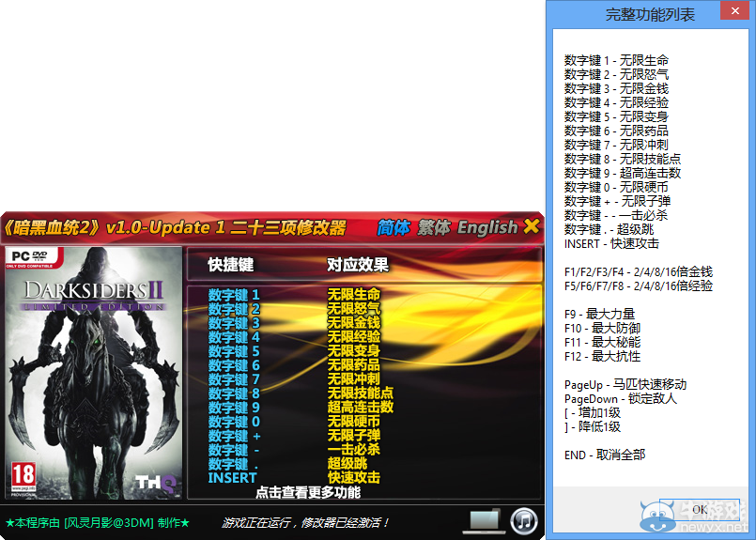Viewport: 756px width, 540px height.
Task: Click F10 - 最大防御 line
Action: tap(602, 329)
